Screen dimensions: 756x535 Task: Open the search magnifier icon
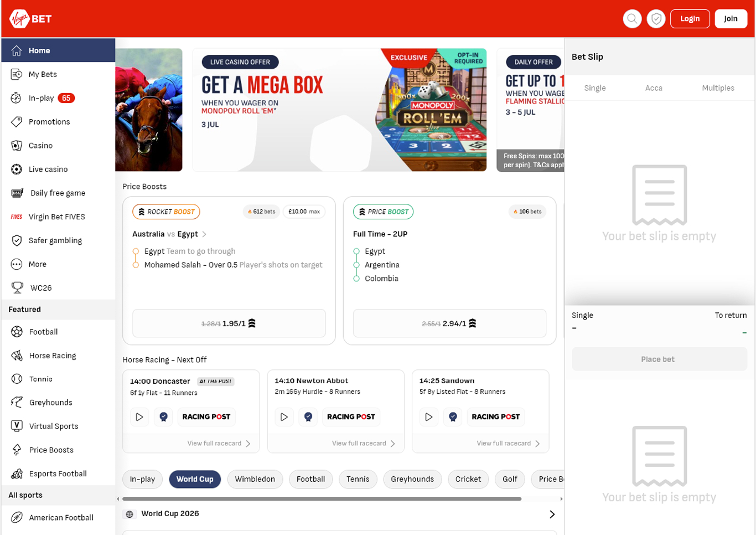click(x=632, y=19)
